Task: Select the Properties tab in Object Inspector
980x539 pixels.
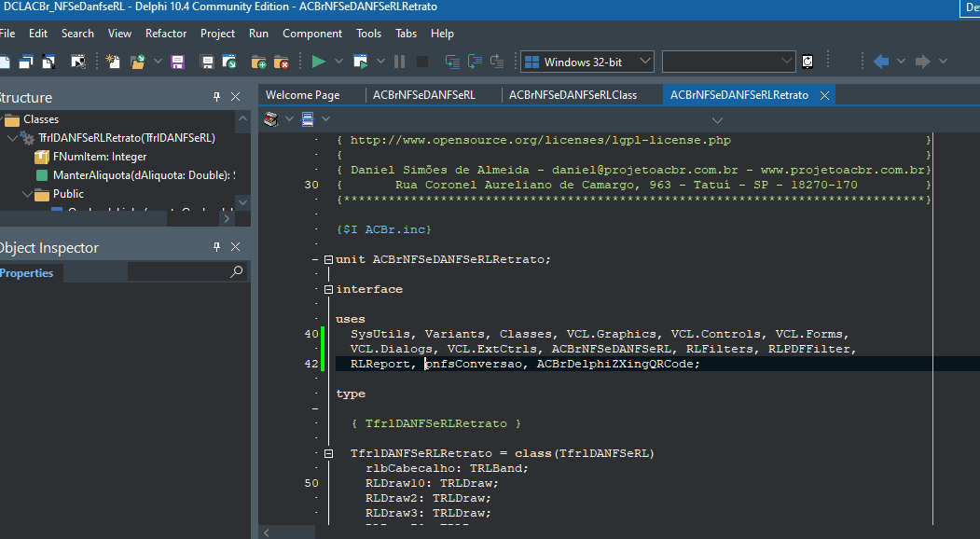Action: tap(26, 272)
